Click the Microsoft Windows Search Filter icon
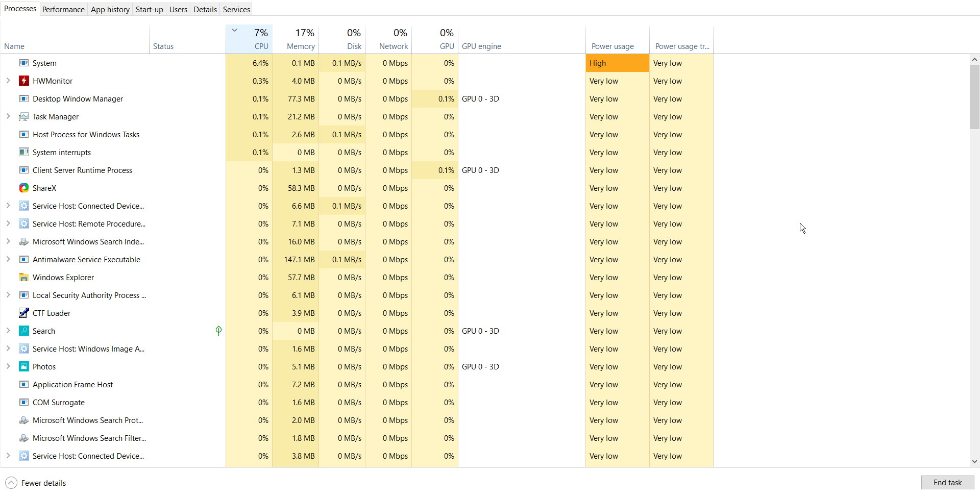 pyautogui.click(x=24, y=438)
